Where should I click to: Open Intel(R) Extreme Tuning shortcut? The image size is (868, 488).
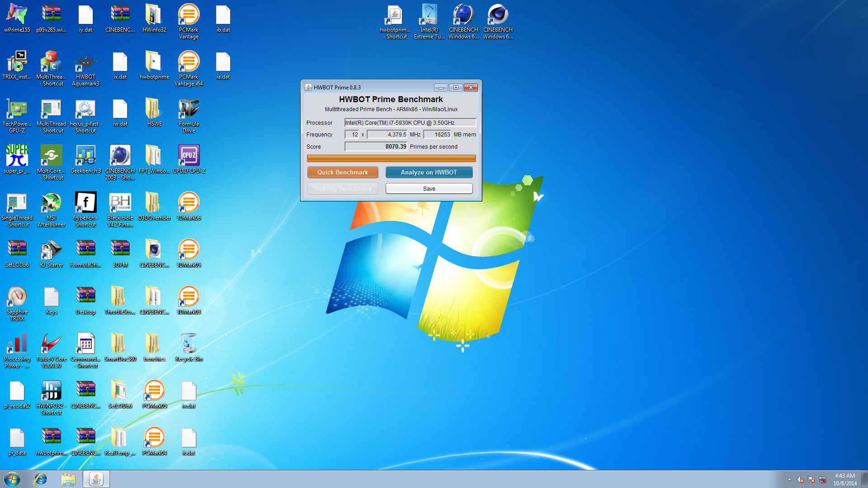tap(429, 21)
